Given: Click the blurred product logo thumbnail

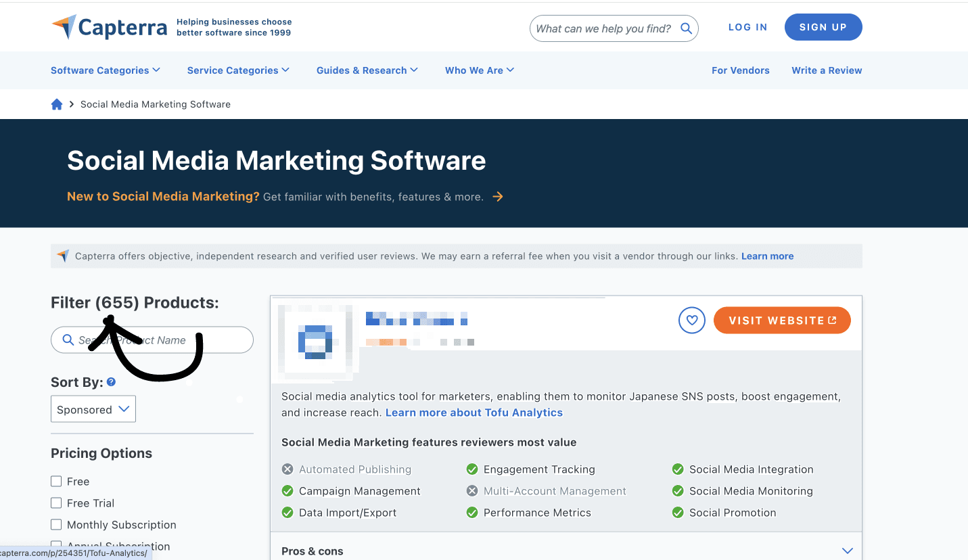Looking at the screenshot, I should (x=315, y=340).
